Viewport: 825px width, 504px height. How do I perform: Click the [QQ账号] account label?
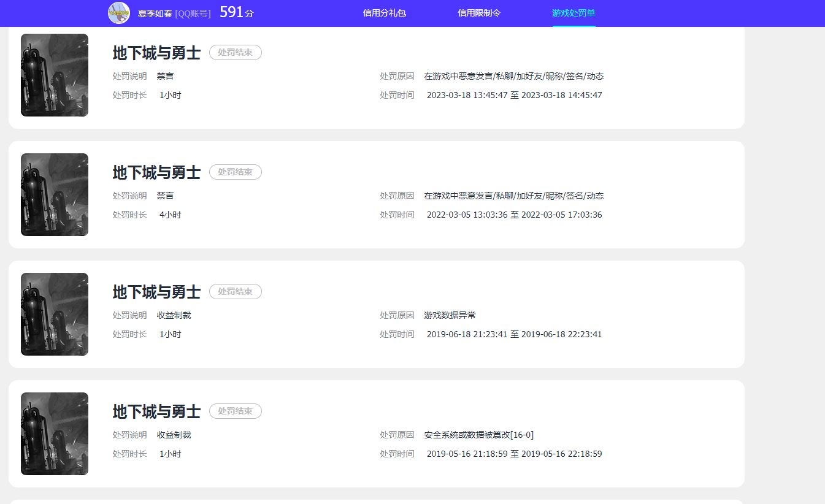192,13
